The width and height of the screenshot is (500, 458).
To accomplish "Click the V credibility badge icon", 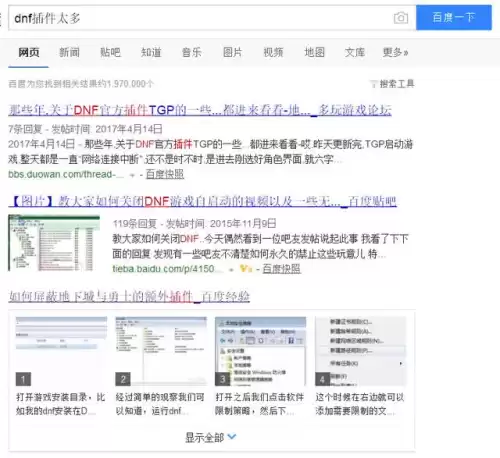I will pos(246,269).
